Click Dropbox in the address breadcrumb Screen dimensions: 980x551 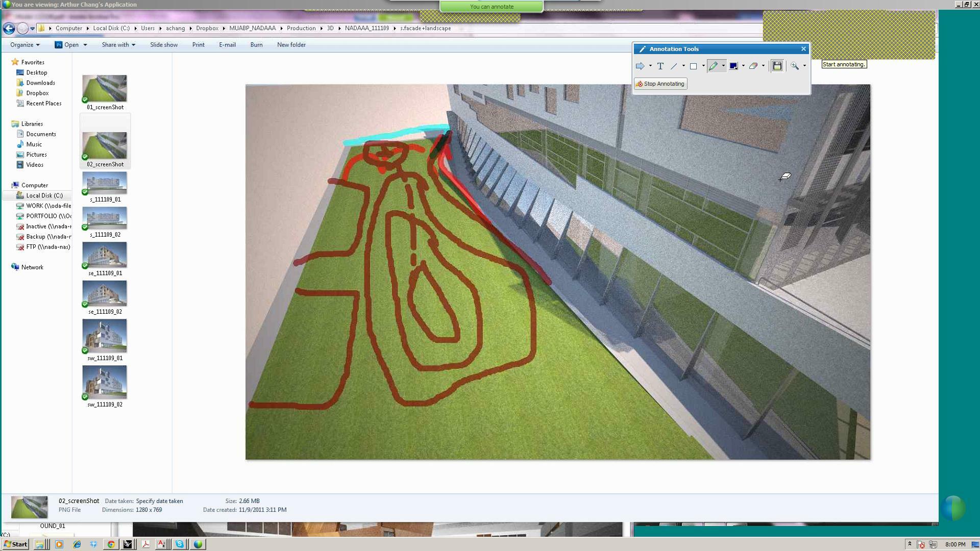tap(207, 29)
